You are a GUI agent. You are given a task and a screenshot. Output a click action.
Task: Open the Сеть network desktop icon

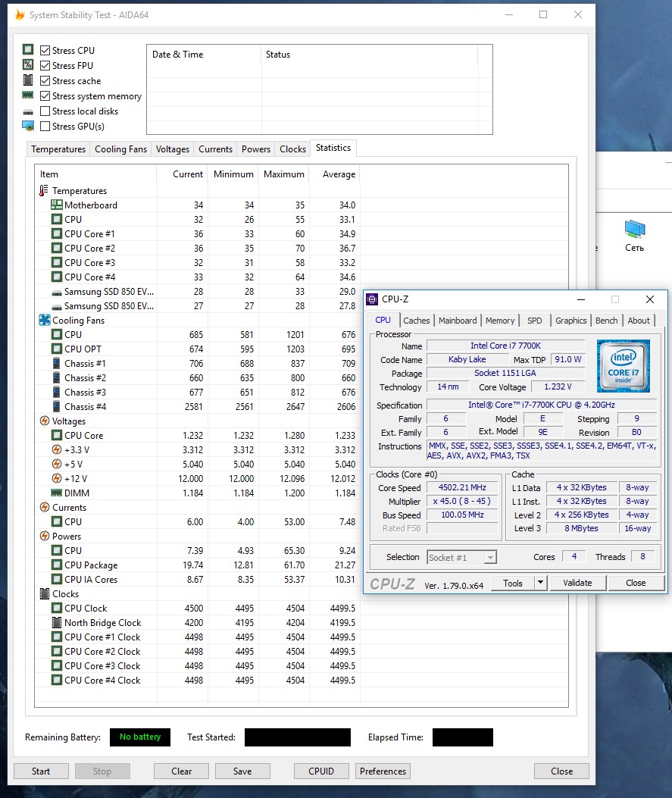(x=634, y=236)
